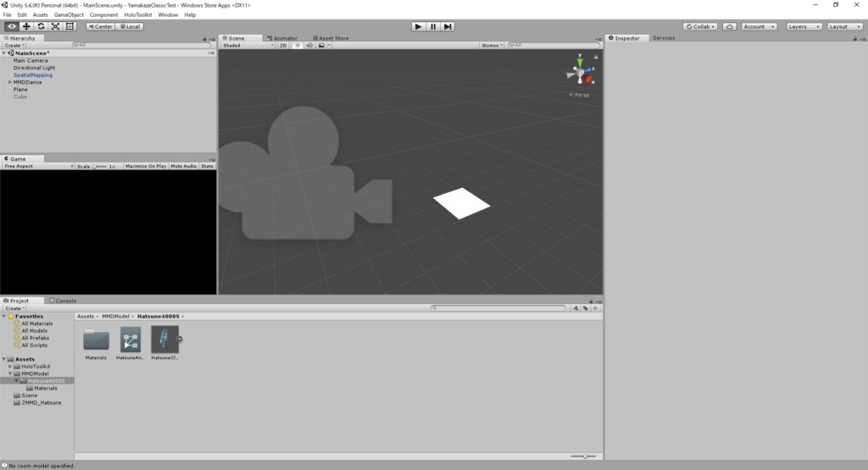Click the Play button

[x=419, y=26]
